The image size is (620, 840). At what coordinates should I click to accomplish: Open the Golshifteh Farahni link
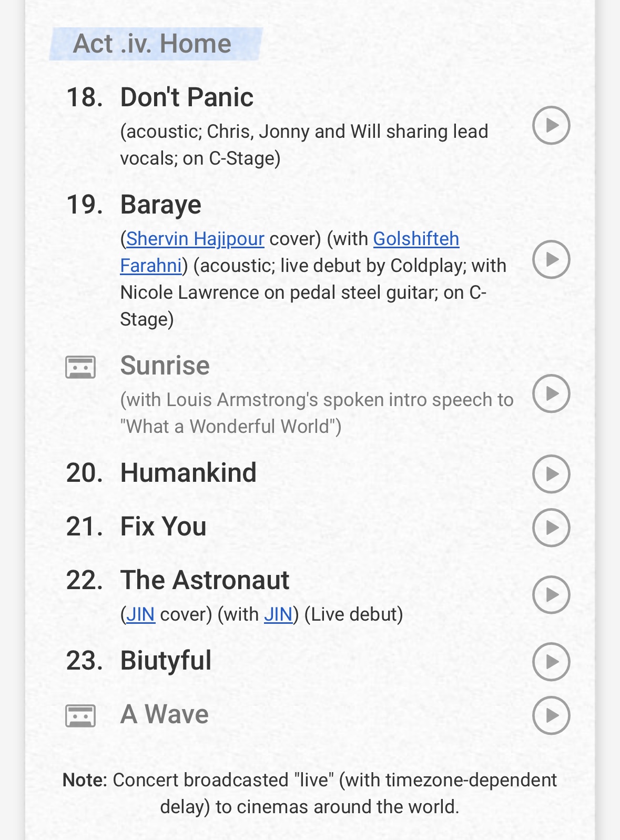[x=416, y=239]
